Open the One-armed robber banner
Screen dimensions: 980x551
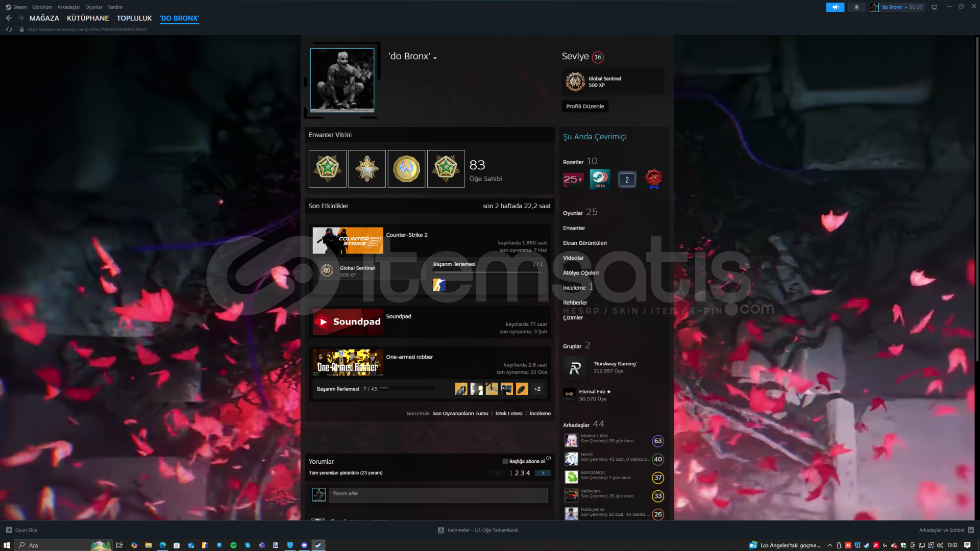click(348, 362)
